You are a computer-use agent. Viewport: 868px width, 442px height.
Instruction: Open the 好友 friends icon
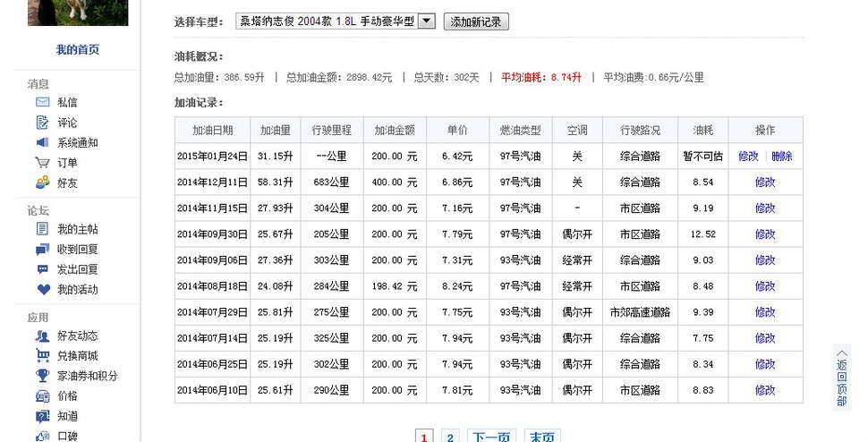42,183
